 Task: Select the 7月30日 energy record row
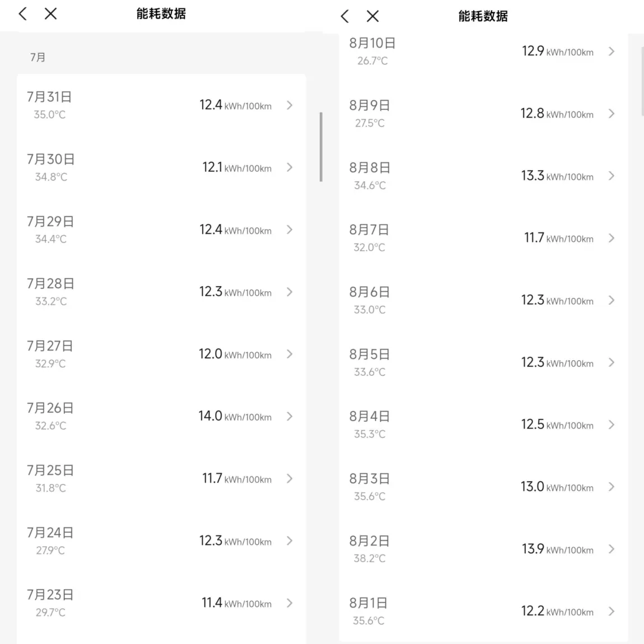tap(161, 167)
